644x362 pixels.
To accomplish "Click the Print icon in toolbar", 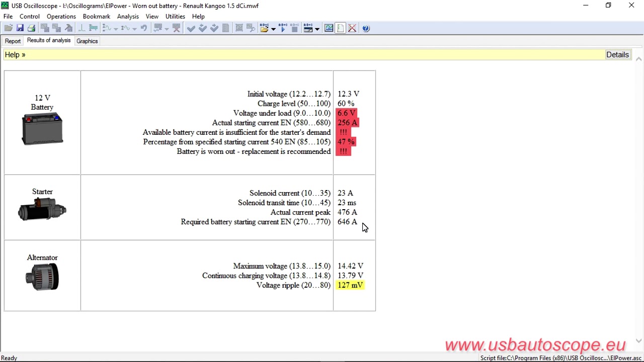I will pos(31,28).
